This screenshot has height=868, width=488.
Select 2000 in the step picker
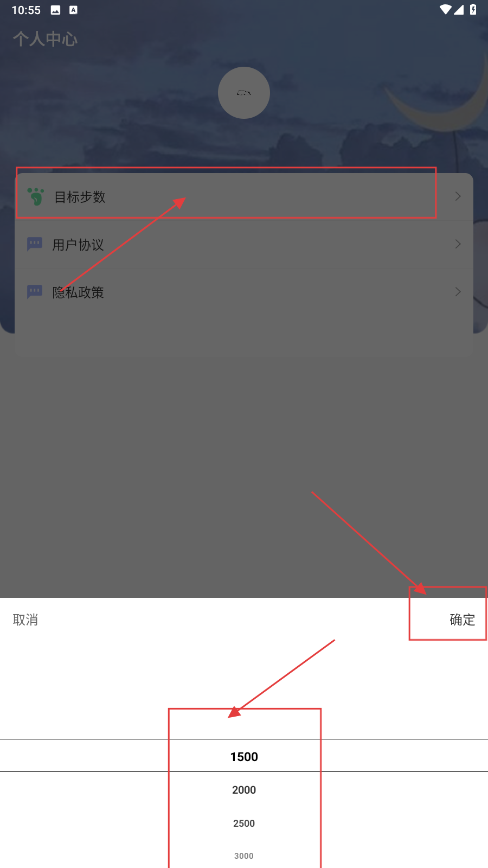(x=244, y=790)
